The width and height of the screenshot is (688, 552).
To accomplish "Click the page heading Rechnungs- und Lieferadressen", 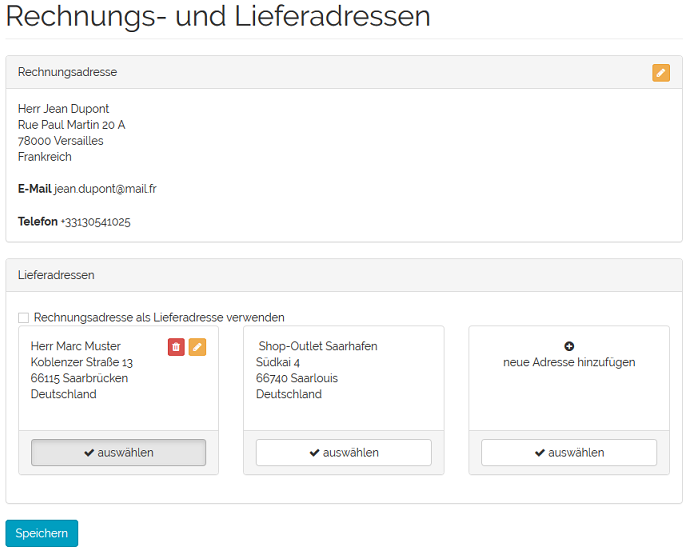I will (x=218, y=17).
